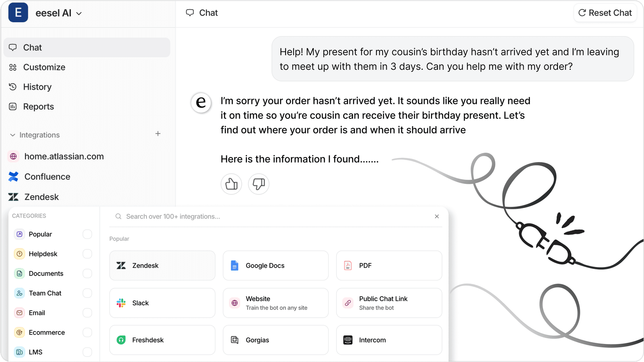The height and width of the screenshot is (362, 644).
Task: Toggle the Ecommerce category checkbox
Action: click(87, 333)
